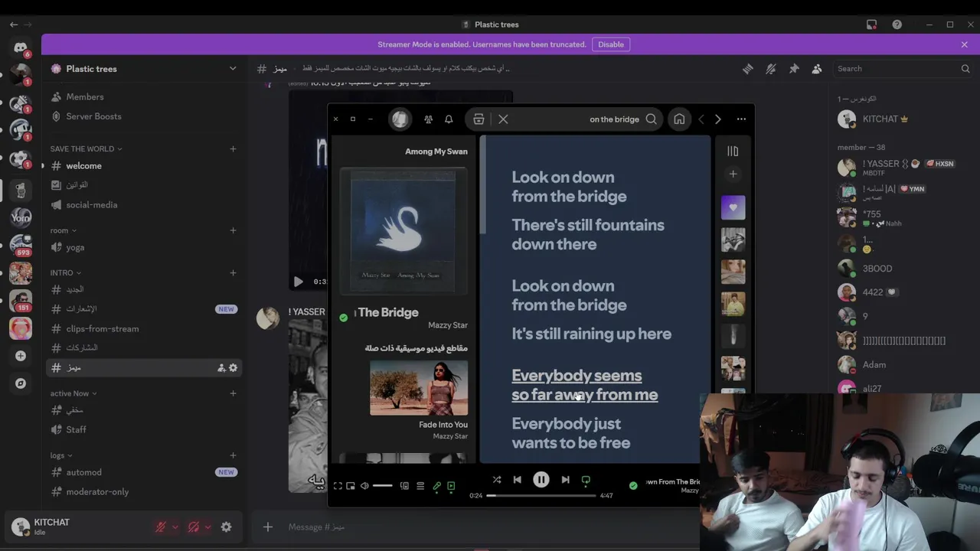Go to the previous track
Image resolution: width=980 pixels, height=551 pixels.
pos(517,480)
